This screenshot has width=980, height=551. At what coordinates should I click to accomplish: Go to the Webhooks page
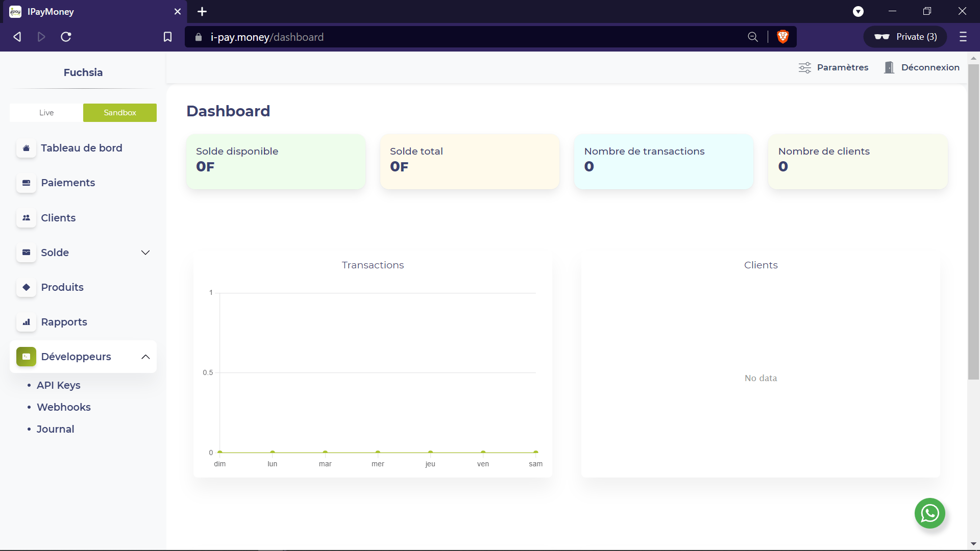(64, 407)
